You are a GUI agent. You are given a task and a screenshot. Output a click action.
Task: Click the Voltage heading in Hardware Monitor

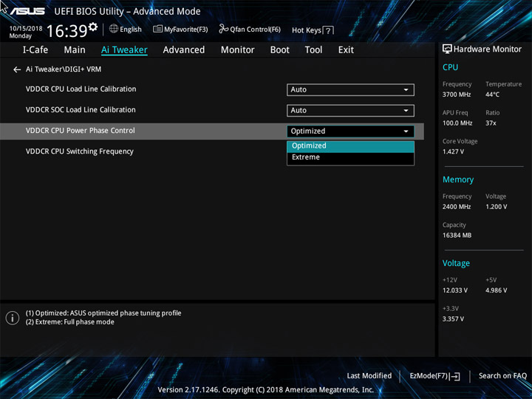point(456,263)
